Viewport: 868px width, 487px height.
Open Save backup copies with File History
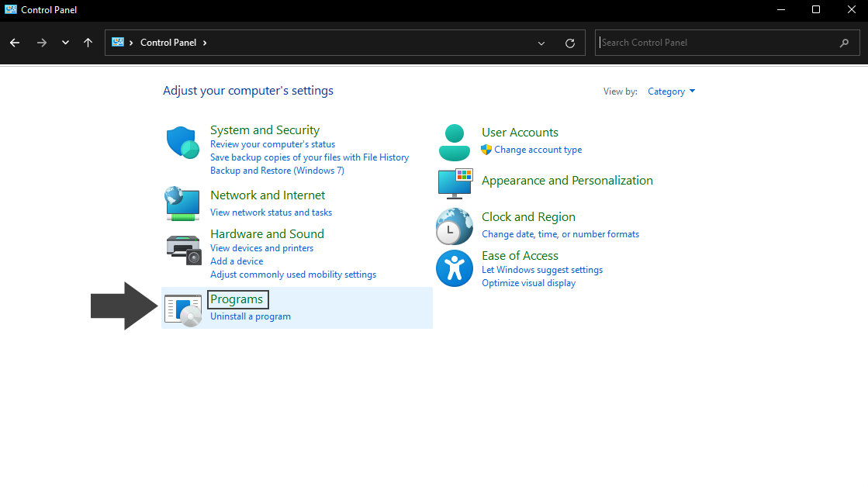tap(310, 157)
